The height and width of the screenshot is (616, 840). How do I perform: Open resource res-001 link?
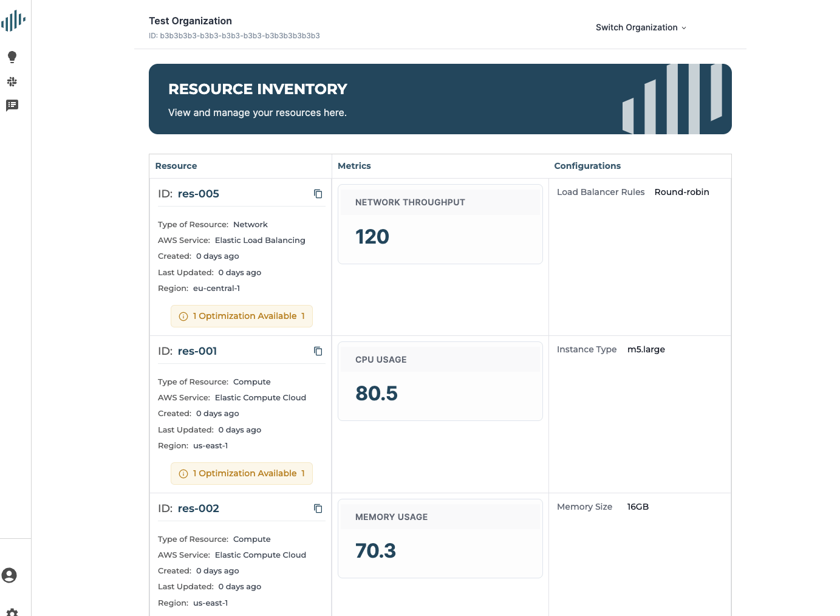click(197, 351)
